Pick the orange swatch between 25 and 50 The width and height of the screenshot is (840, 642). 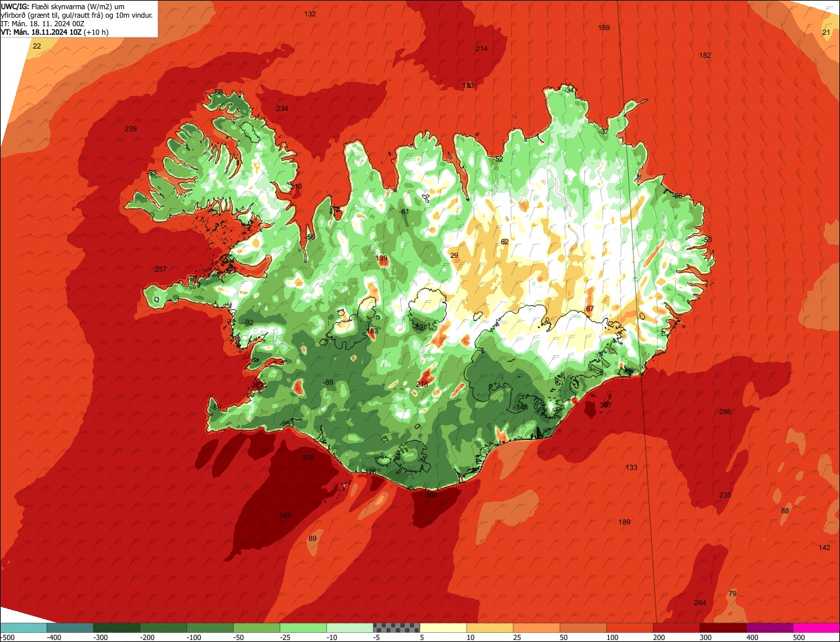pos(535,628)
